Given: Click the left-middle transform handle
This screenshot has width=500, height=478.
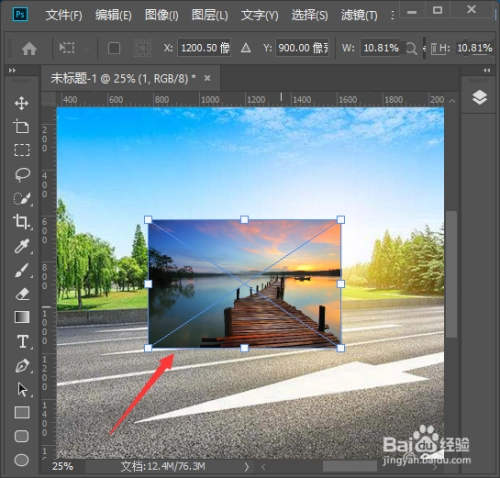Looking at the screenshot, I should pos(148,284).
